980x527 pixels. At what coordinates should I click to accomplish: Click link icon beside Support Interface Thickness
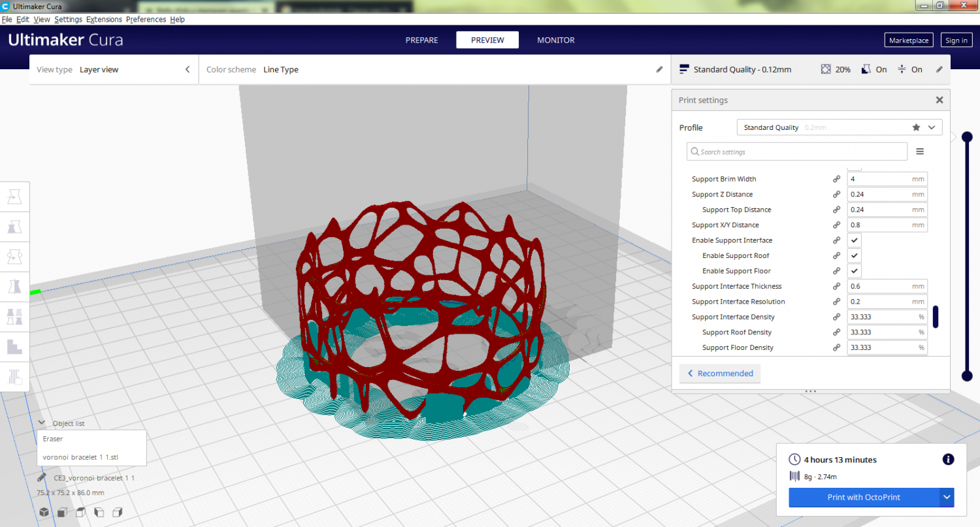coord(836,287)
